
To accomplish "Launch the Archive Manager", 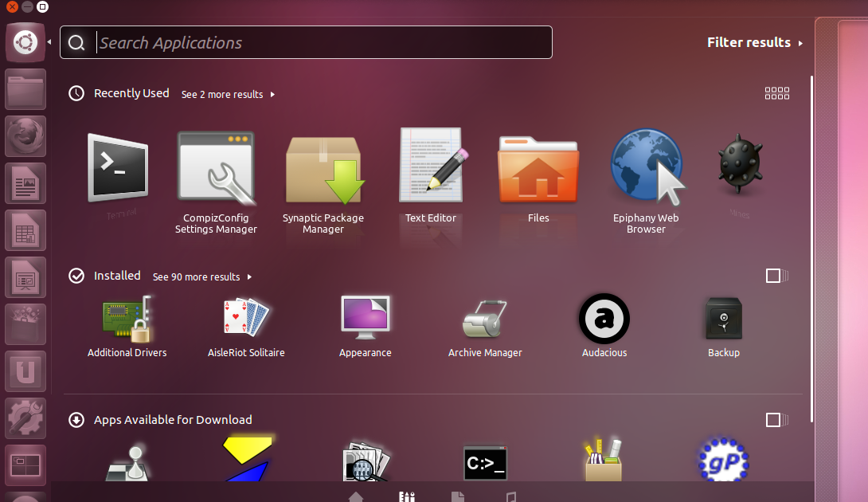I will pos(485,316).
